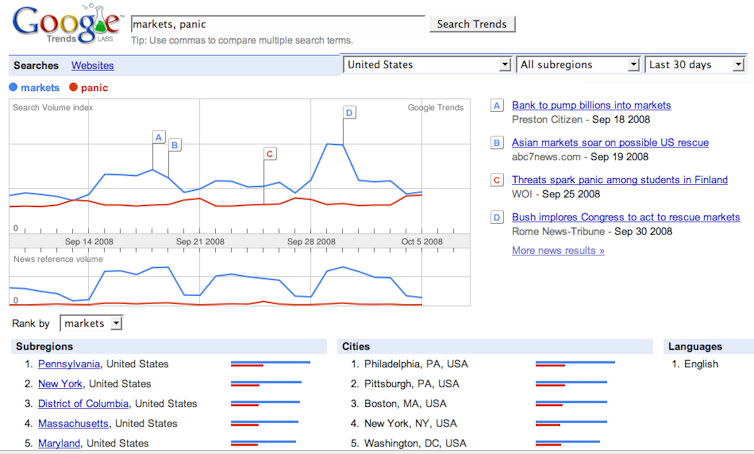Click the Search Trends button
The height and width of the screenshot is (454, 754).
point(472,24)
